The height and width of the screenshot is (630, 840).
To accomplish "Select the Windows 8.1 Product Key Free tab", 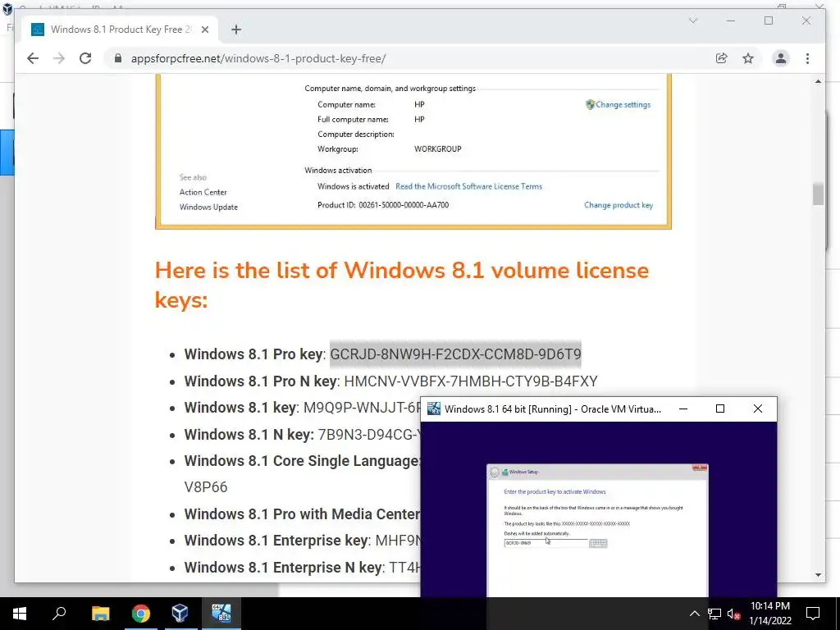I will (120, 30).
